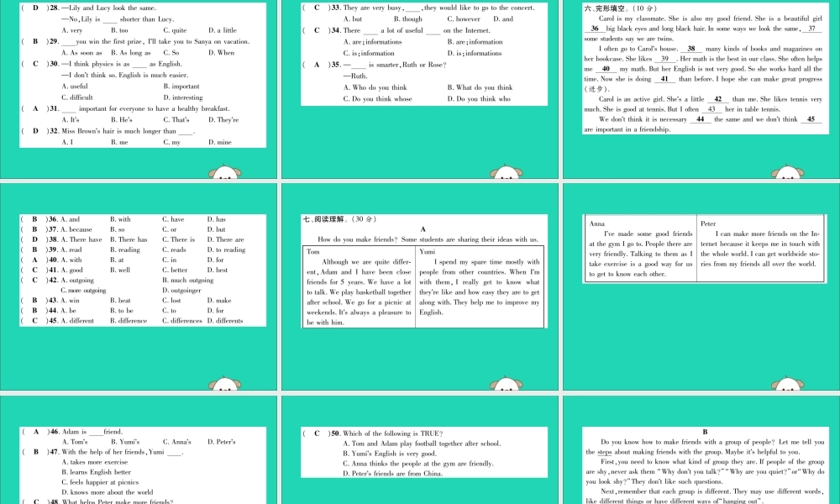Viewport: 840px width, 504px height.
Task: Select option 'D. knows more about the world'
Action: (108, 492)
